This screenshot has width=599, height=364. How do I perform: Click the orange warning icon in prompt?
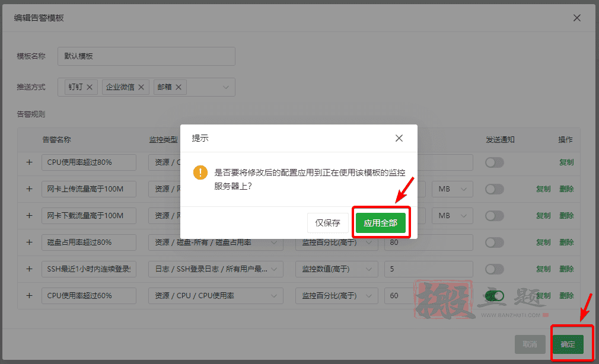200,173
